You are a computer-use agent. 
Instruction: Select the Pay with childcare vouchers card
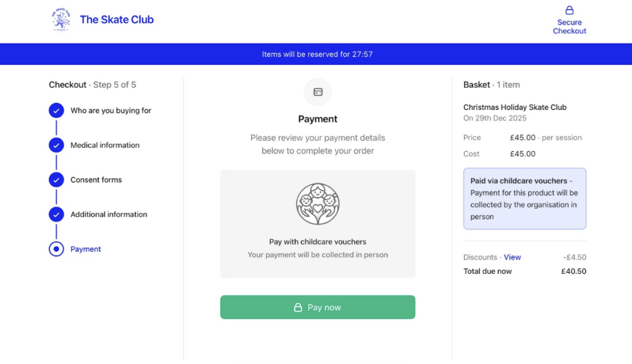point(318,223)
